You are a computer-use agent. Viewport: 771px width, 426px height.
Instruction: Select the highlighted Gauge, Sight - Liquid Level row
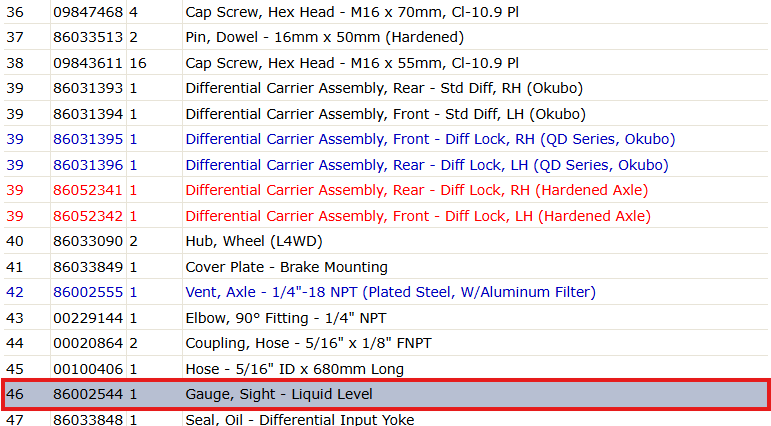point(386,395)
